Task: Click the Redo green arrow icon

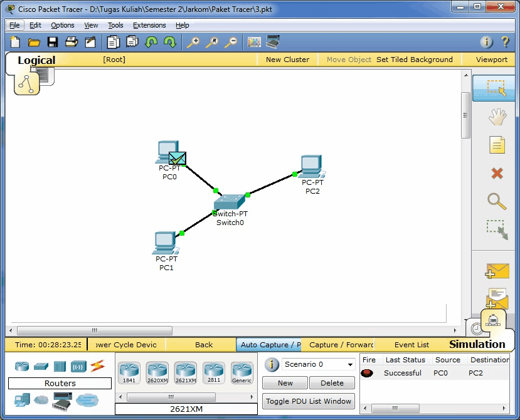Action: [x=170, y=42]
